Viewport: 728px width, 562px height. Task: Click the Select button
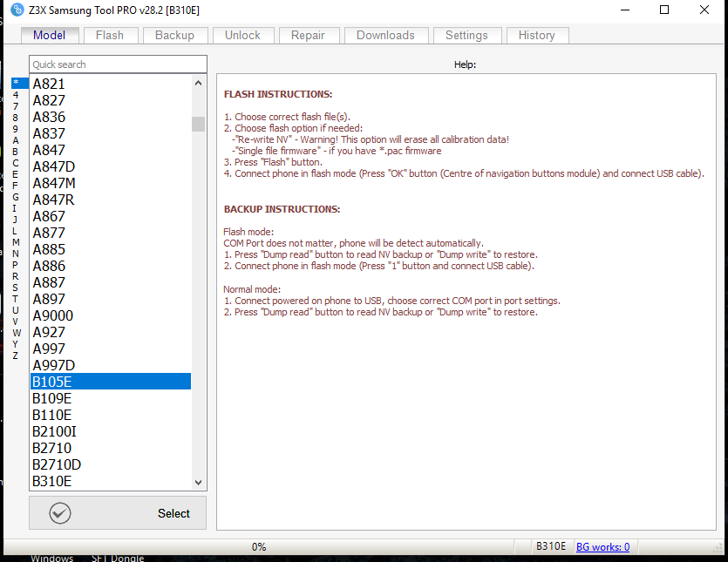click(x=118, y=513)
